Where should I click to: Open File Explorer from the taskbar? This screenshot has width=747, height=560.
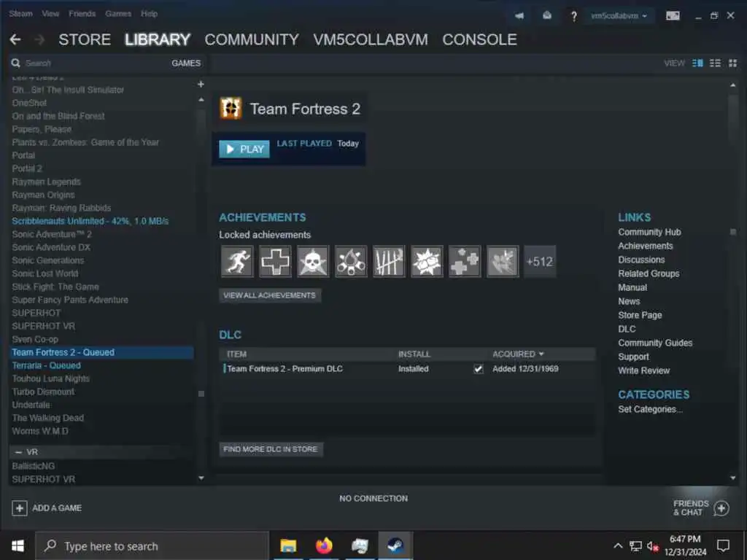288,545
